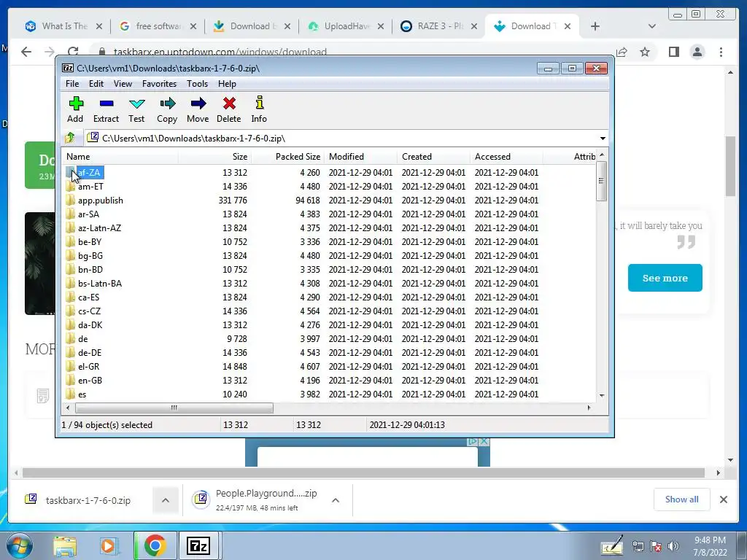Sort list by Modified column
The height and width of the screenshot is (560, 747).
360,157
